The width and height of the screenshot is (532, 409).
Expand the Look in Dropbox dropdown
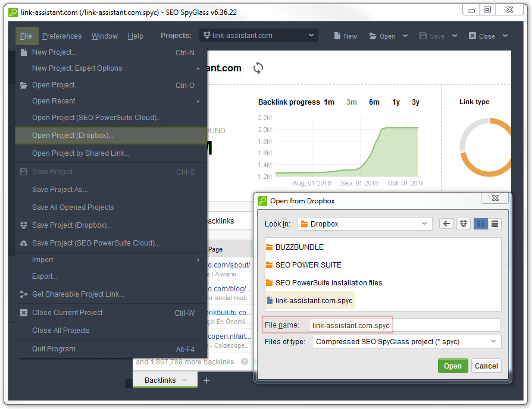tap(424, 224)
